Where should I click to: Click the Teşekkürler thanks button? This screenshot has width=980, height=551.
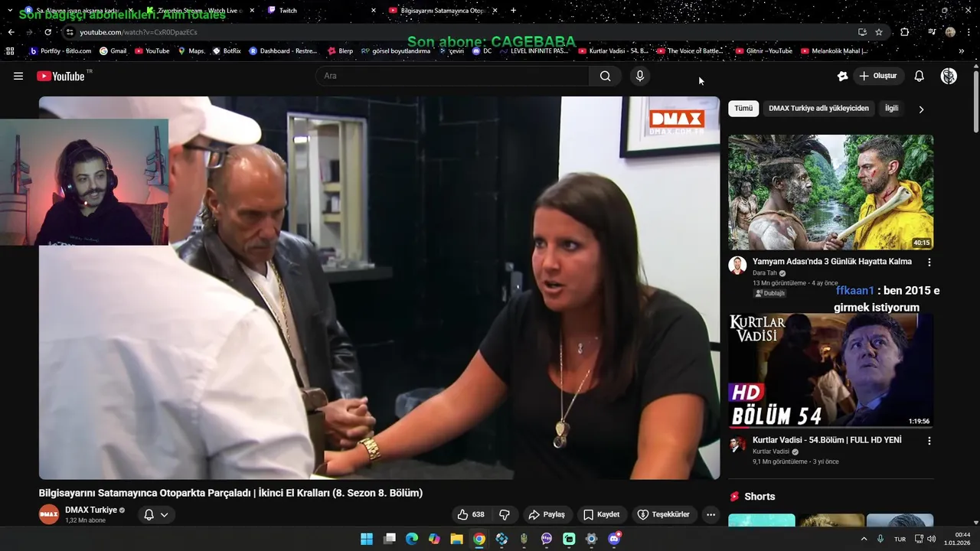coord(664,514)
